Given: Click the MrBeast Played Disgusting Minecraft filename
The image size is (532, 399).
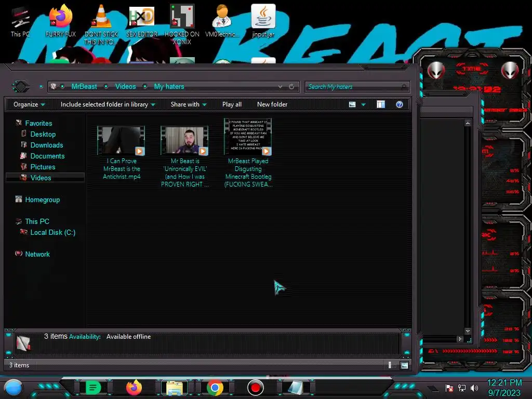Looking at the screenshot, I should click(x=248, y=172).
